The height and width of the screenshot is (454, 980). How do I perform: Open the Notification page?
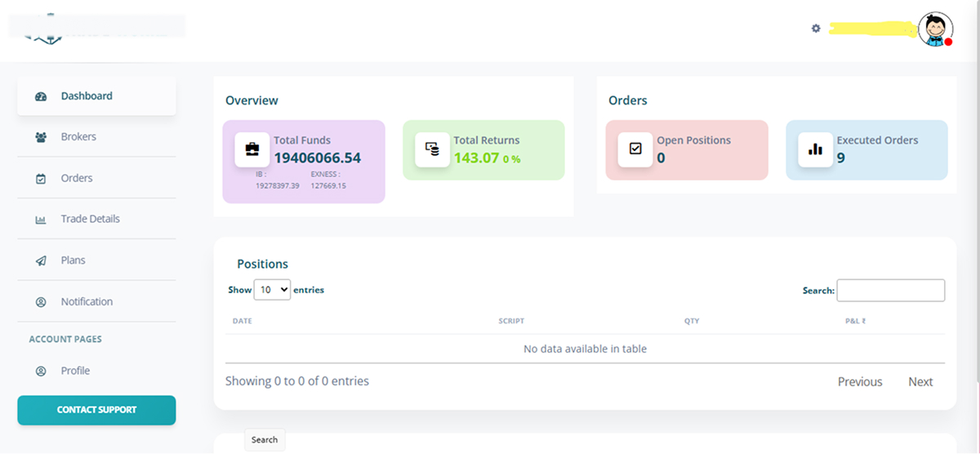96,301
